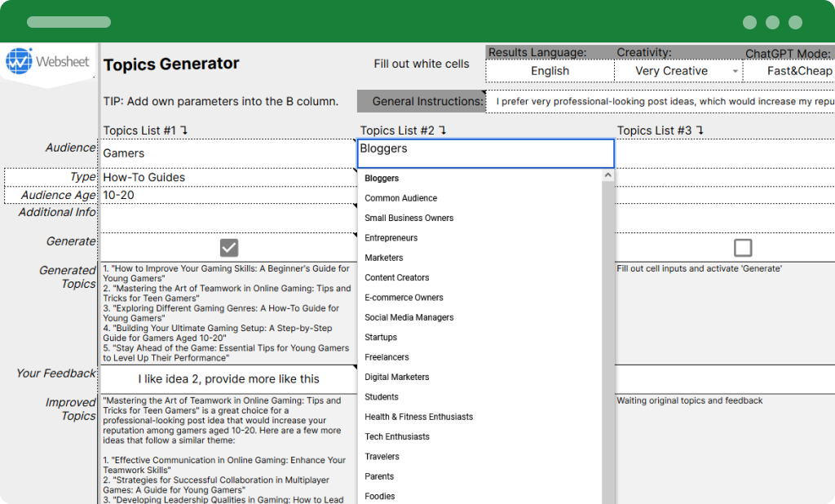Click the 'Topics List #3' header
Image resolution: width=835 pixels, height=504 pixels.
(660, 130)
